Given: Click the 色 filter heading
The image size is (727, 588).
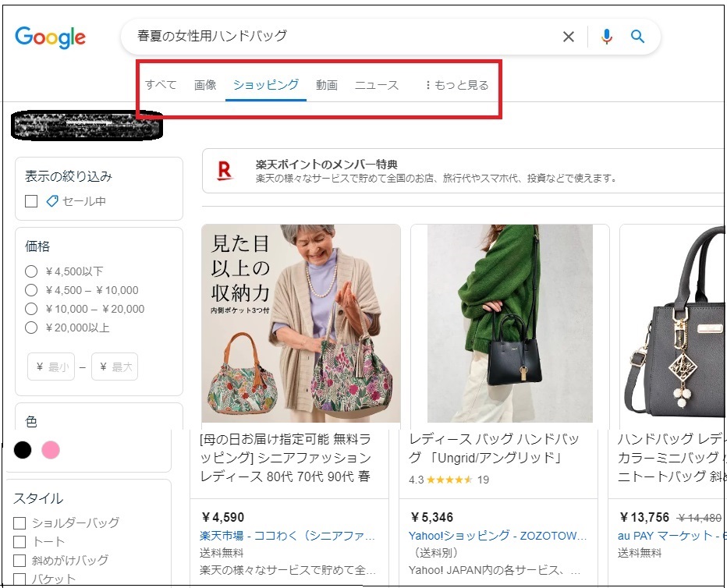Looking at the screenshot, I should pyautogui.click(x=31, y=421).
